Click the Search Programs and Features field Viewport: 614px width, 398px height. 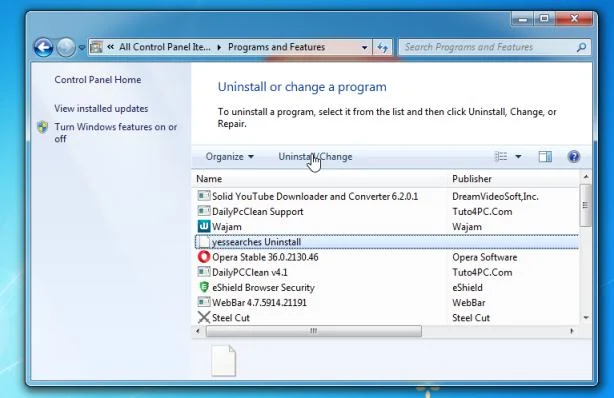(495, 47)
